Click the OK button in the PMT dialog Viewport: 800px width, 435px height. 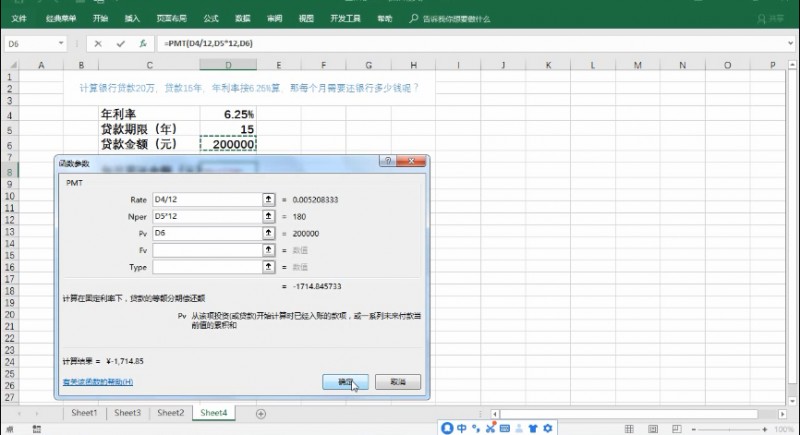(x=345, y=381)
